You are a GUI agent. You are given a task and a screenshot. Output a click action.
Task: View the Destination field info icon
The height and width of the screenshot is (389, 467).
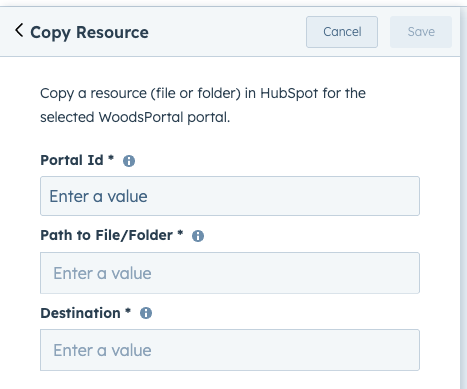146,313
